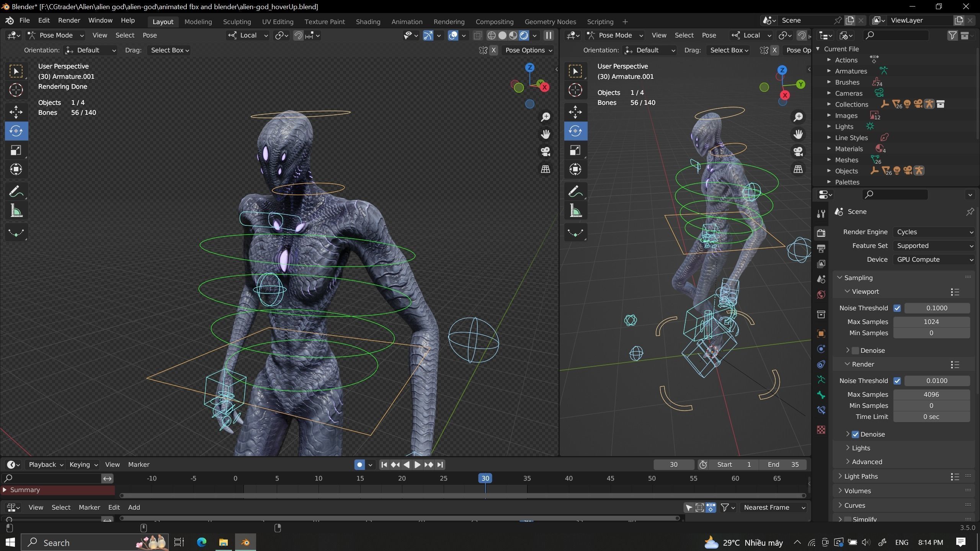Open the Object properties tab

tap(821, 333)
